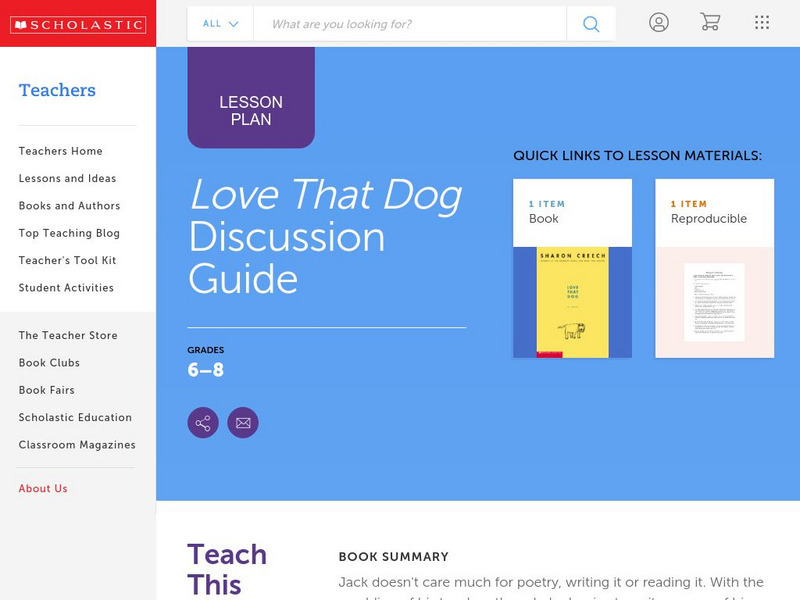Click inside the search input field

(x=400, y=24)
